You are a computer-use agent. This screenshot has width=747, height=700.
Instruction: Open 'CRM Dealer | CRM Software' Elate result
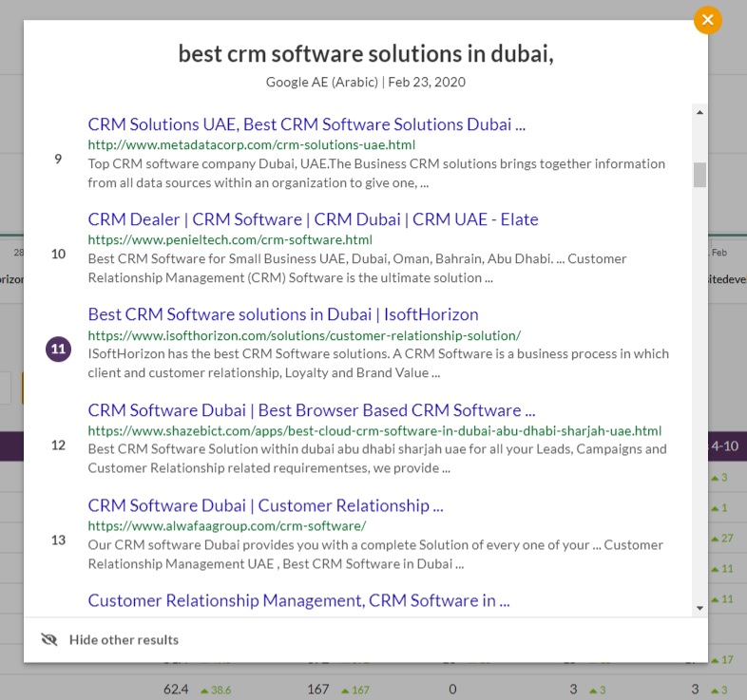[313, 219]
